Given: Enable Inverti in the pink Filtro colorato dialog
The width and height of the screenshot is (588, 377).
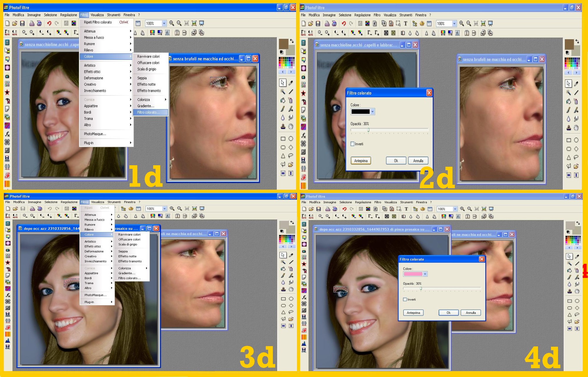Looking at the screenshot, I should click(x=405, y=299).
